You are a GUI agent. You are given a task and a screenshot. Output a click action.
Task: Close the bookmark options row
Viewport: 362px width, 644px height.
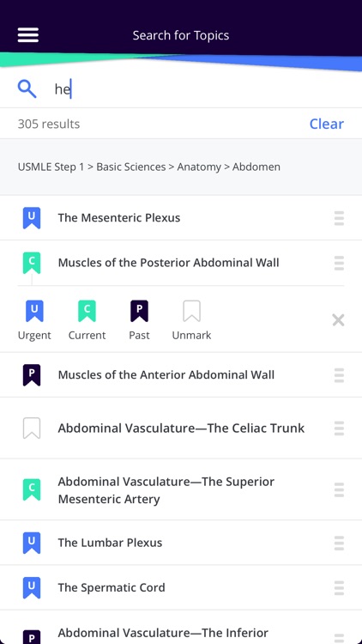(x=338, y=320)
